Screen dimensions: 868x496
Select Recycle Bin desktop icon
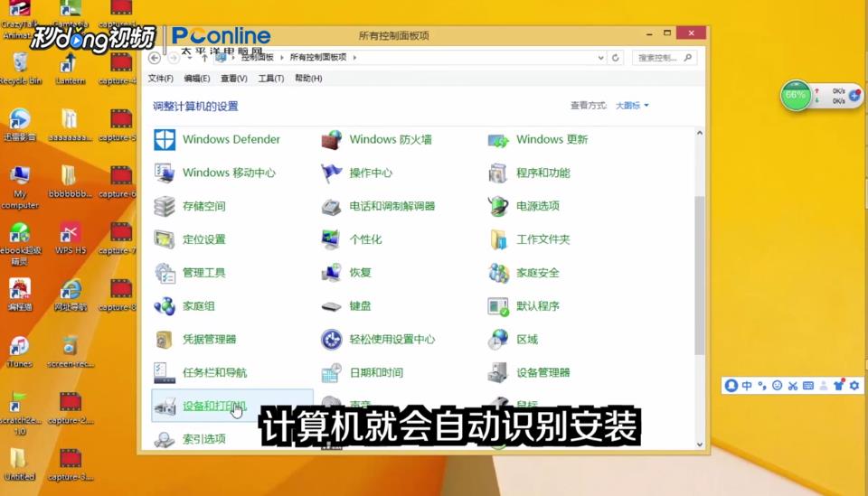point(20,69)
